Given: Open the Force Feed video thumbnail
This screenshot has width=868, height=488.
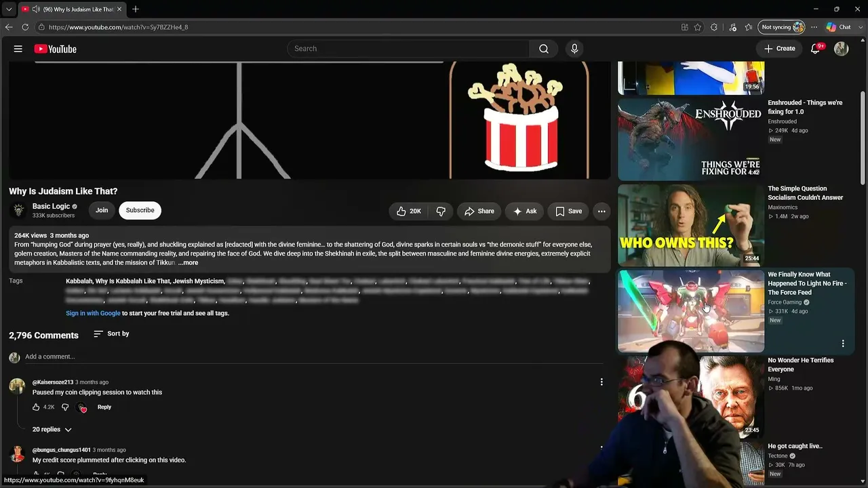Looking at the screenshot, I should [691, 311].
